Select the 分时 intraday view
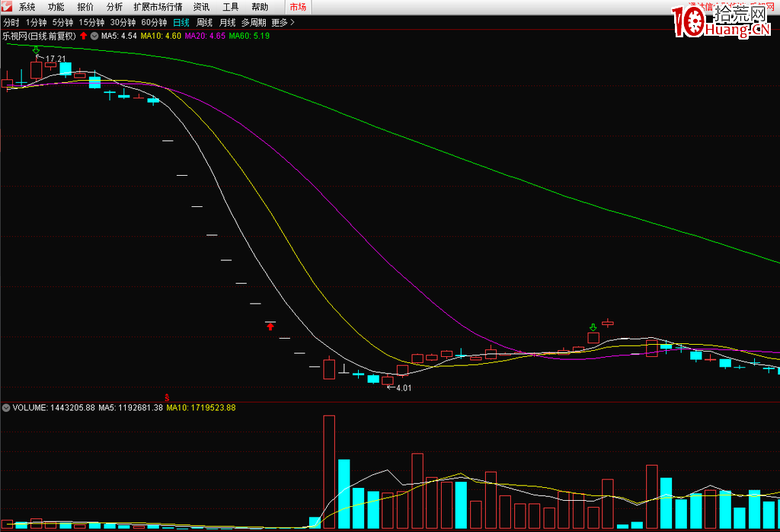Image resolution: width=780 pixels, height=532 pixels. pos(11,23)
